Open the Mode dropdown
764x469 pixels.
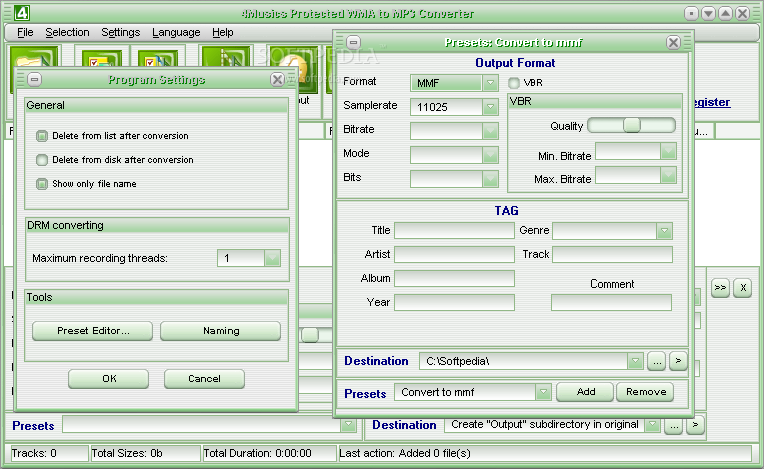490,155
